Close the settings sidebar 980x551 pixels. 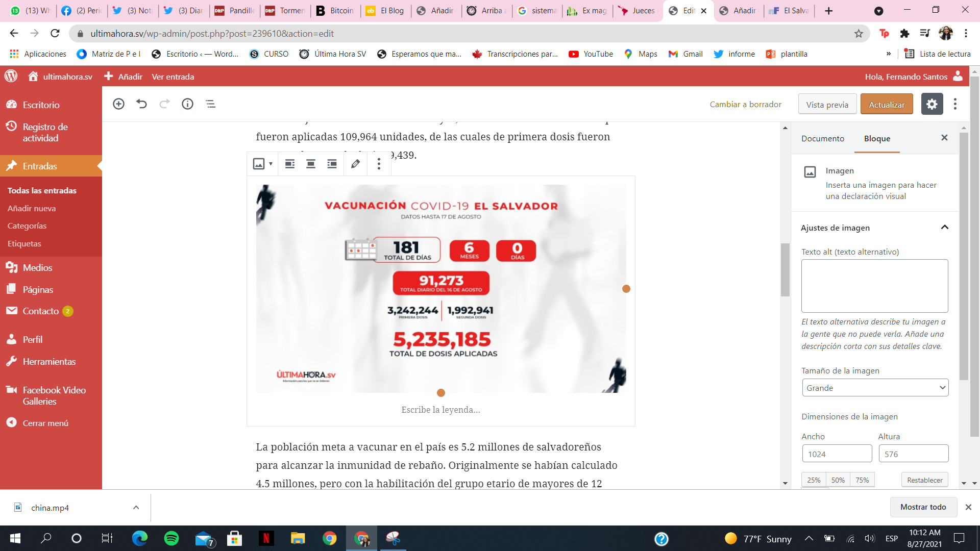pyautogui.click(x=944, y=138)
